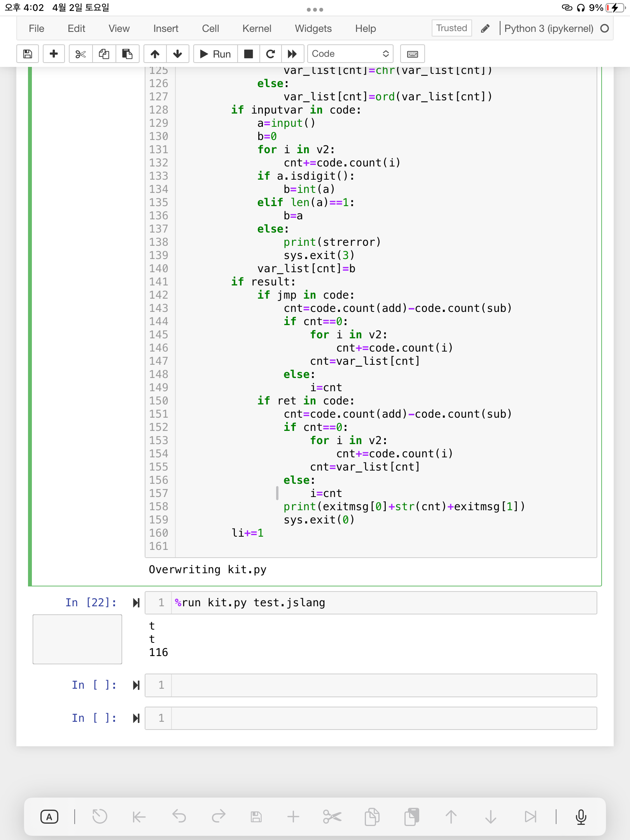
Task: Interrupt the kernel with stop icon
Action: [x=248, y=54]
